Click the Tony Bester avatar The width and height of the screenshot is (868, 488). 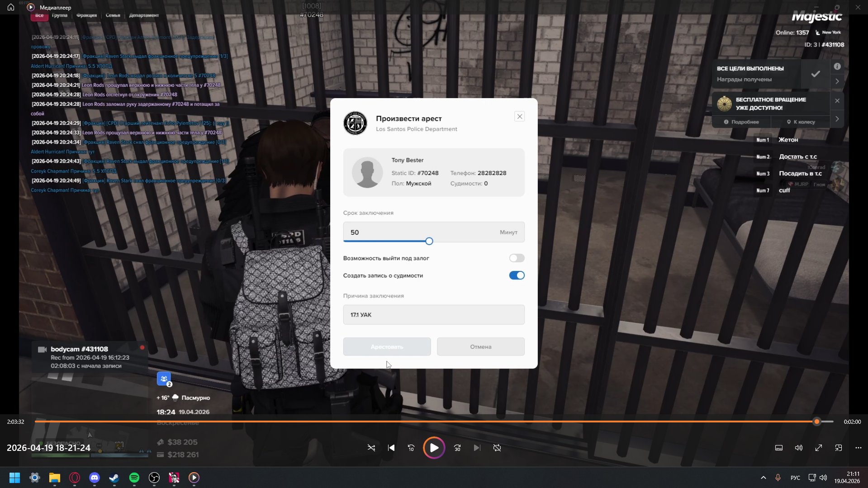[367, 172]
